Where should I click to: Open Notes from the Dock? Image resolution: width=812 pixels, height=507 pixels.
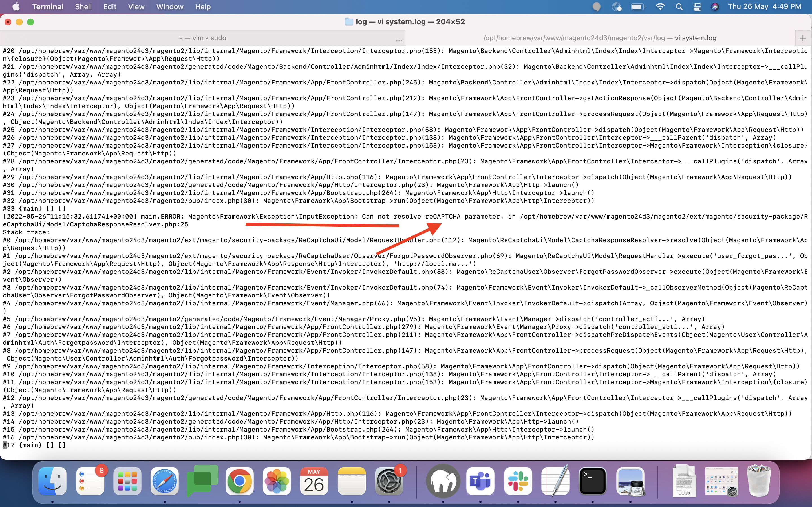pos(351,481)
